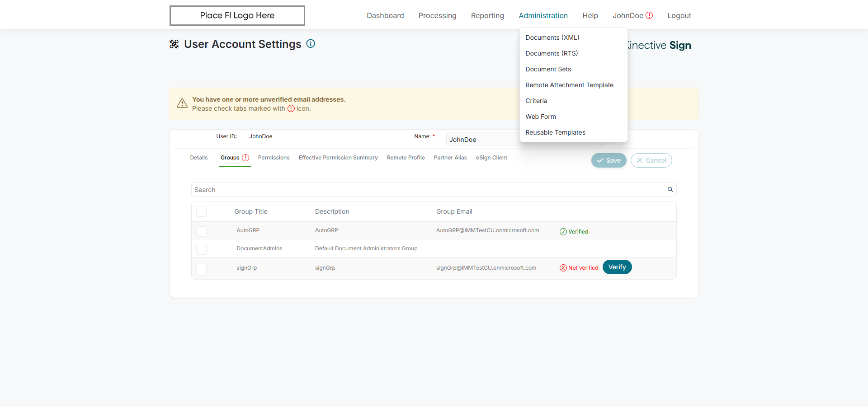The width and height of the screenshot is (868, 407).
Task: Click the warning triangle in the alert banner
Action: coord(182,103)
